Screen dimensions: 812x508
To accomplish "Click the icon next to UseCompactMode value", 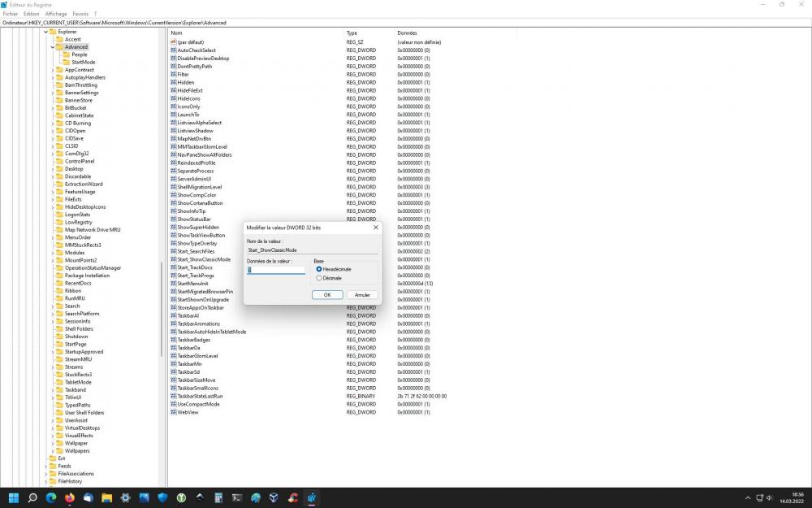I will (174, 404).
